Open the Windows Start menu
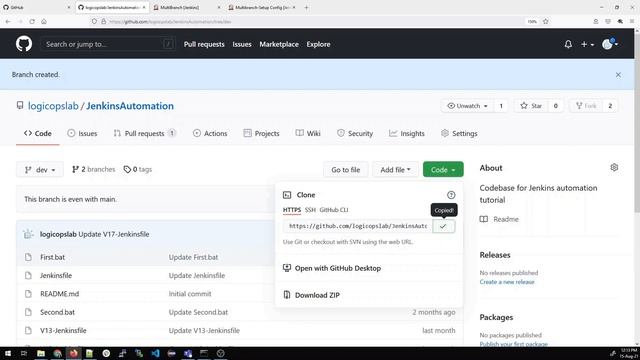 pos(8,353)
